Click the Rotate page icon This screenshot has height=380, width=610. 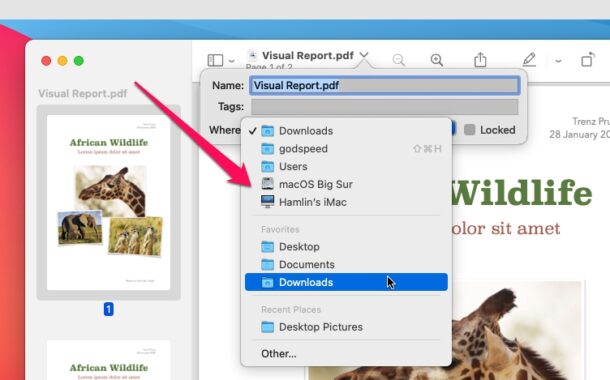[x=588, y=60]
